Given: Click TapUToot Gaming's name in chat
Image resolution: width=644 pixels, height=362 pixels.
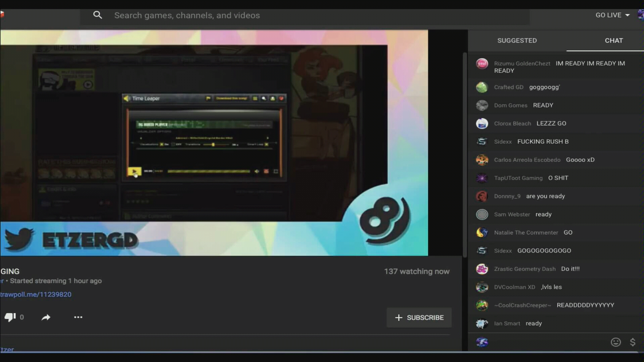Looking at the screenshot, I should pyautogui.click(x=518, y=178).
